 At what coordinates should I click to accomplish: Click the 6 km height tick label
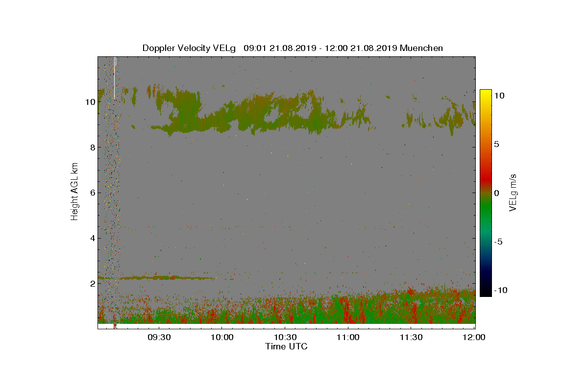91,193
